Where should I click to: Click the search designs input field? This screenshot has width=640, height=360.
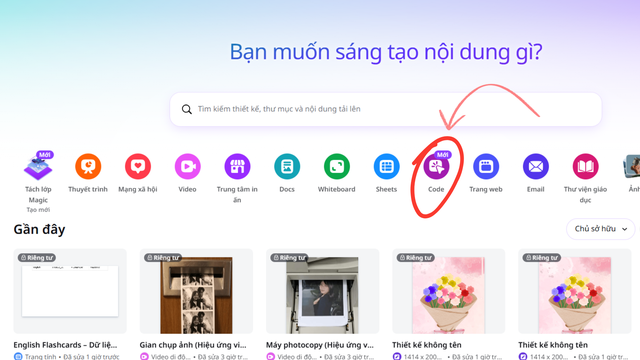(385, 109)
